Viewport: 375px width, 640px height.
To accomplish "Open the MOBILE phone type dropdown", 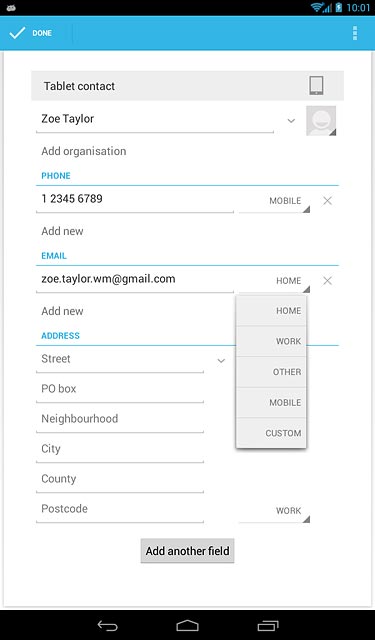I will (x=275, y=201).
